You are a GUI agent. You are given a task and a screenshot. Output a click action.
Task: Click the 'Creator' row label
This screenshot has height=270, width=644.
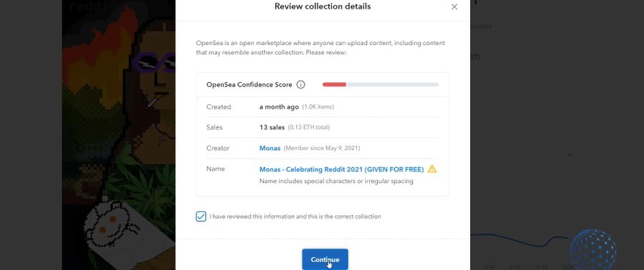pos(218,149)
